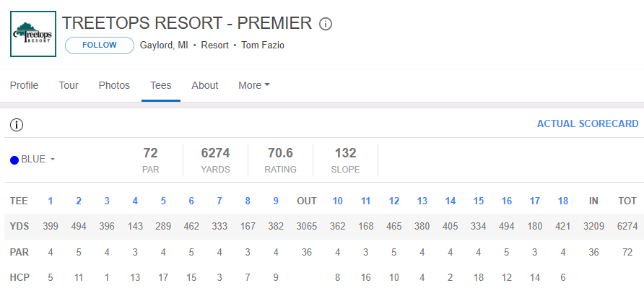Open the Photos tab
644x296 pixels.
114,85
